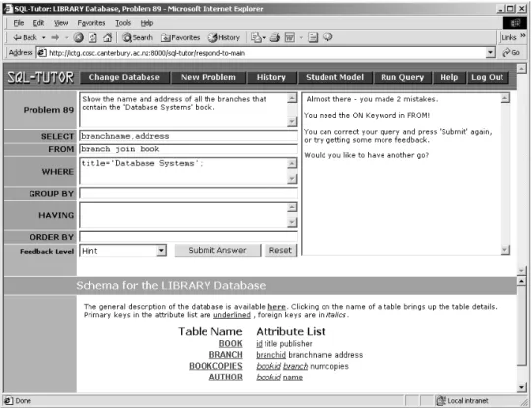
Task: Click the Go button beside the address bar
Action: 511,52
